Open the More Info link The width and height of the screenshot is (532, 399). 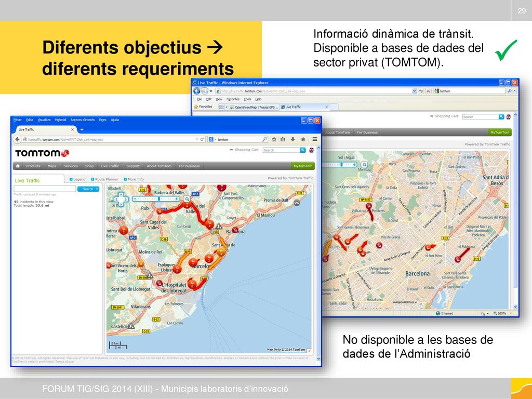134,179
